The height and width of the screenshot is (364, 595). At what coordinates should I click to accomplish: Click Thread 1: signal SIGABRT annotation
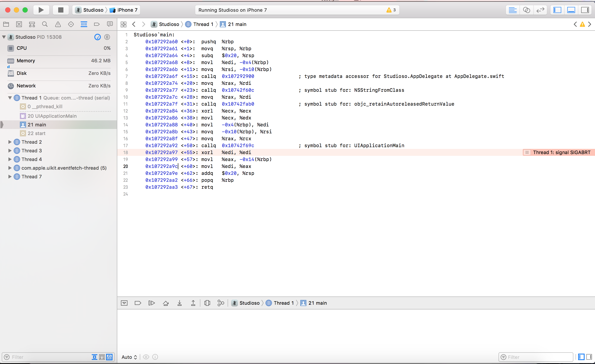[x=561, y=152]
